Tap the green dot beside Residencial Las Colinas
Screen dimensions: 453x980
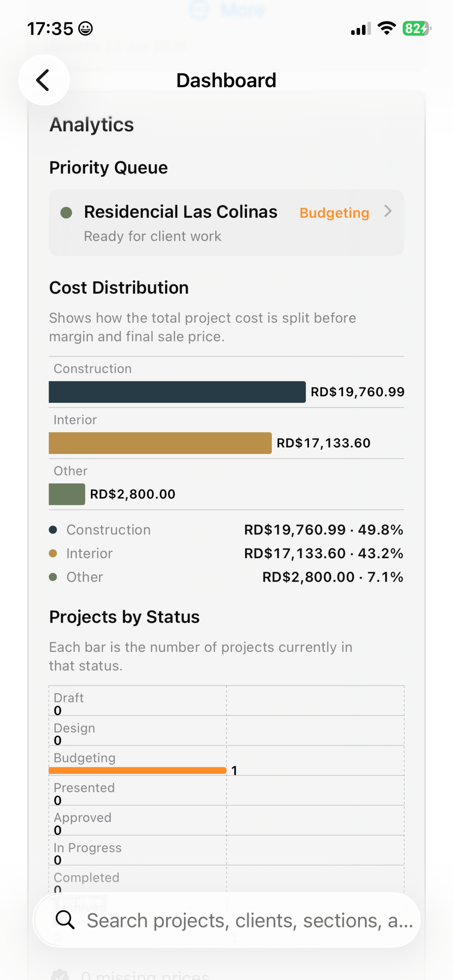pos(66,213)
